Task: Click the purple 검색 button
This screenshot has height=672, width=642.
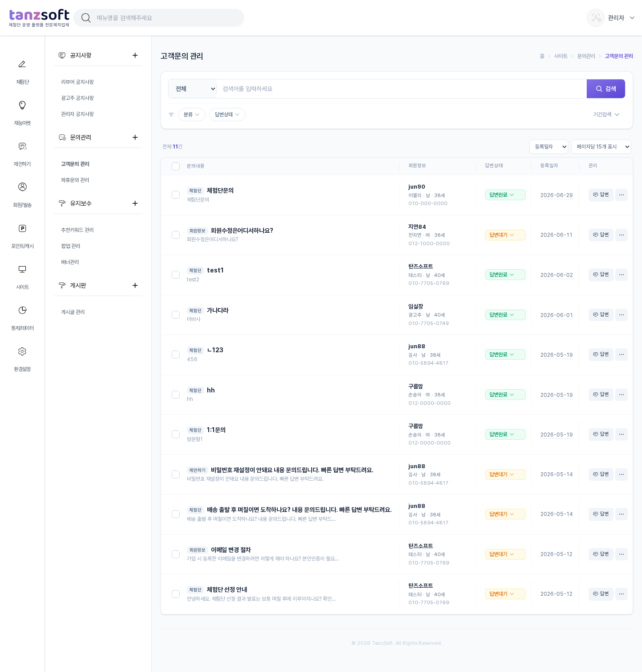Action: (x=606, y=89)
